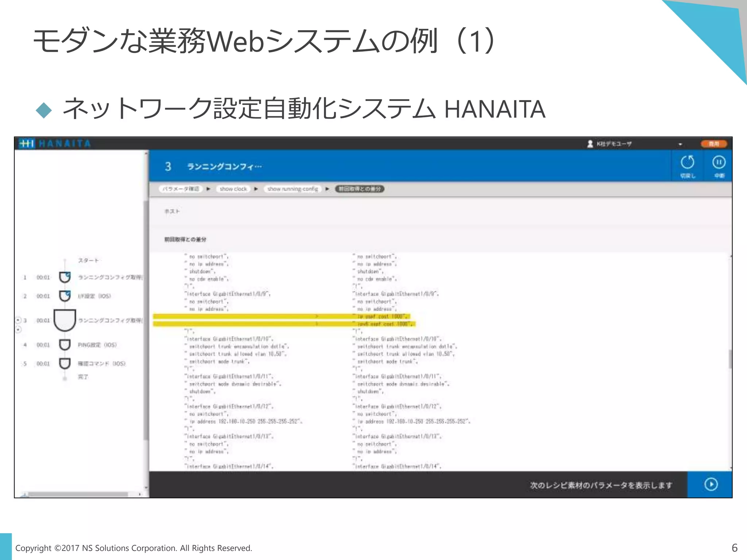Viewport: 747px width, 560px height.
Task: Click the user avatar icon beside K社デモユーザ
Action: tap(590, 144)
